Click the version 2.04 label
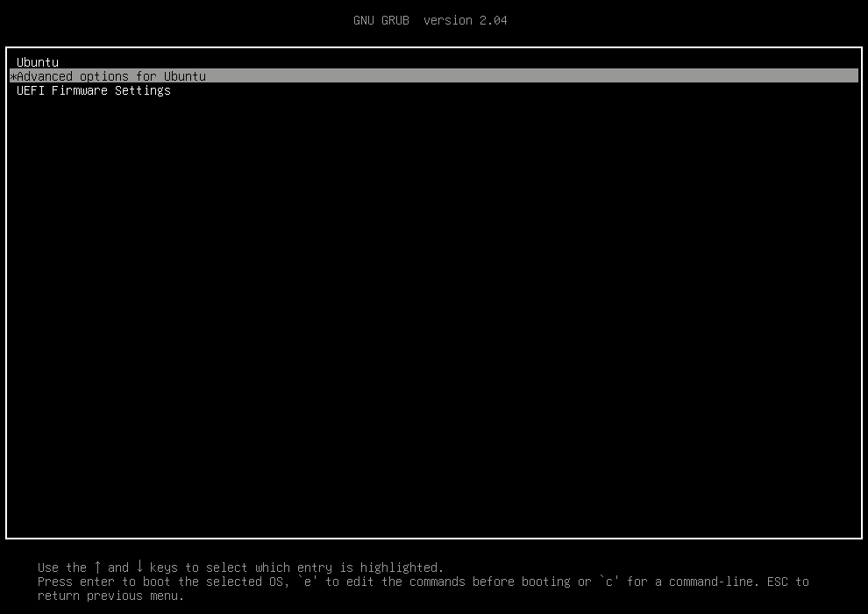Image resolution: width=868 pixels, height=614 pixels. click(x=465, y=20)
